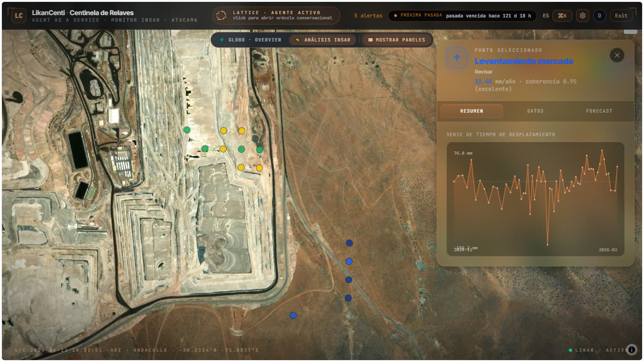644x362 pixels.
Task: Switch language with ES selector
Action: (546, 16)
